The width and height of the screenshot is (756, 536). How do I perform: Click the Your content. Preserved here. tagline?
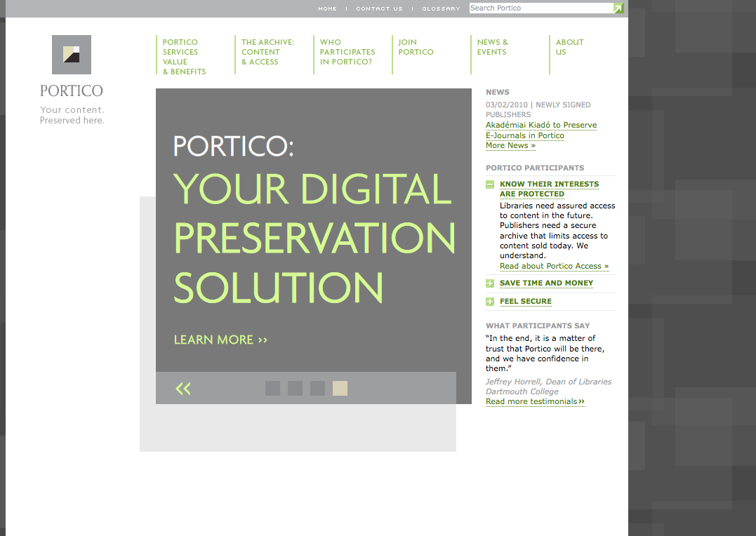coord(72,115)
